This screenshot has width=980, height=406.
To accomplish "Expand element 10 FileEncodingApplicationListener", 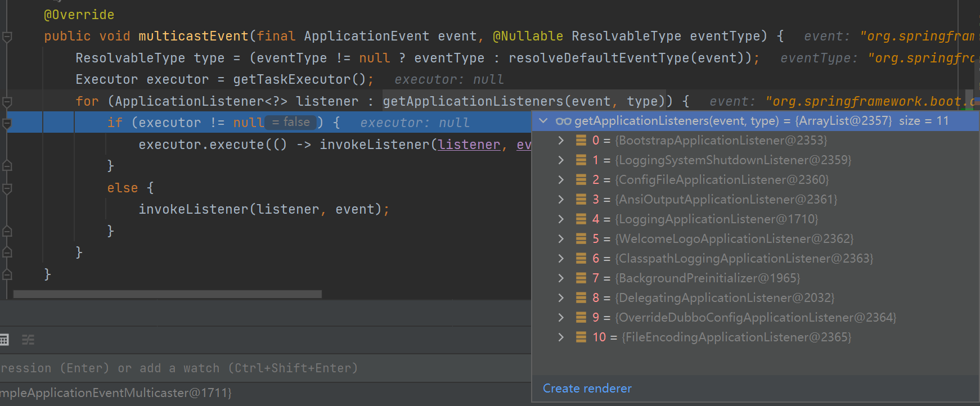I will pos(561,337).
